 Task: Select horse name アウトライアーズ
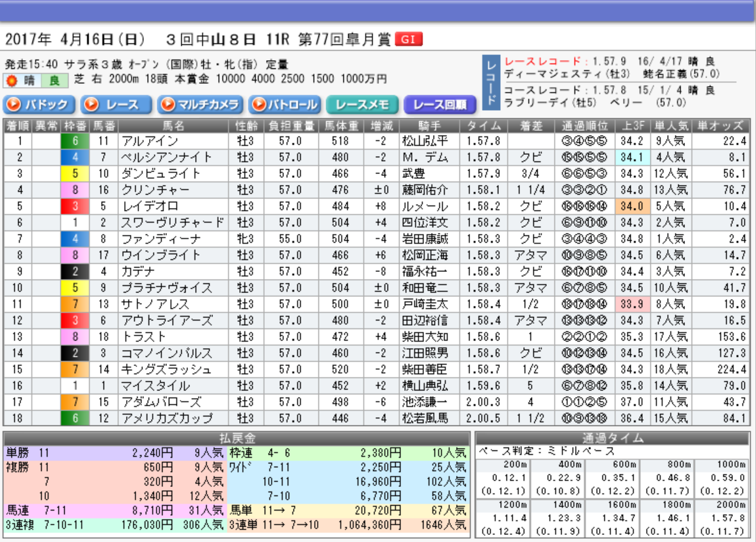click(x=166, y=321)
